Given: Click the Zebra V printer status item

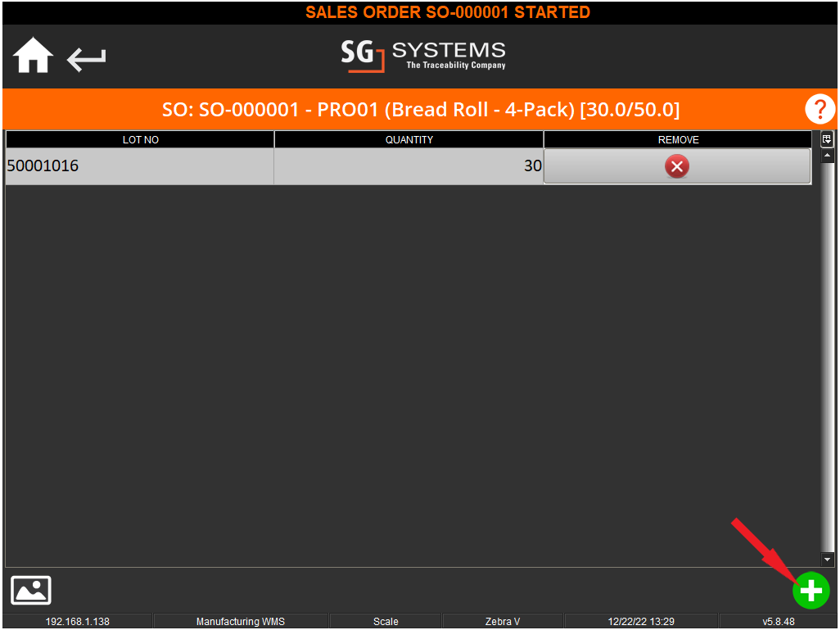Looking at the screenshot, I should coord(503,622).
